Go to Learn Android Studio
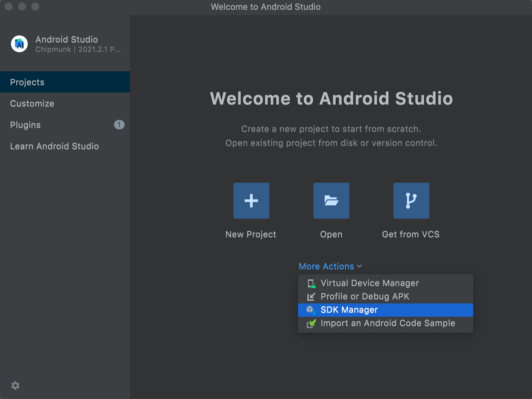The image size is (532, 399). (x=65, y=146)
